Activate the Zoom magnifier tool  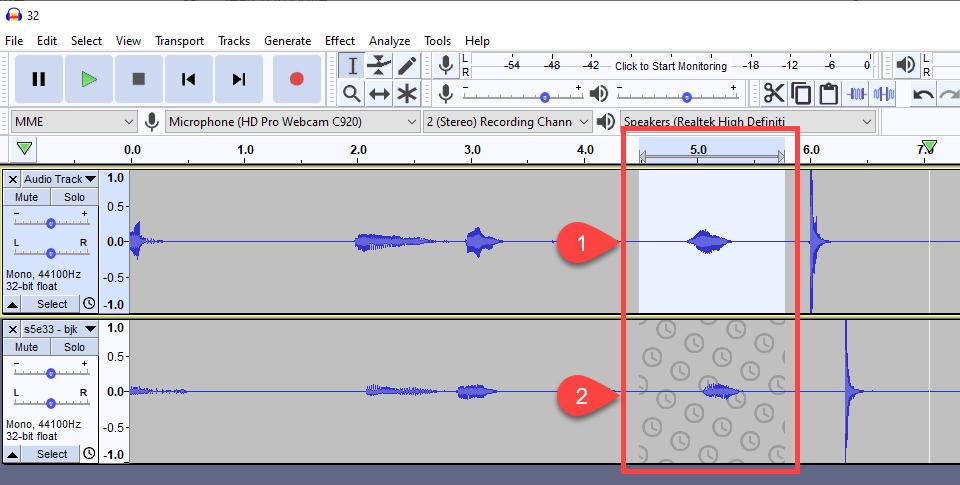click(x=351, y=94)
